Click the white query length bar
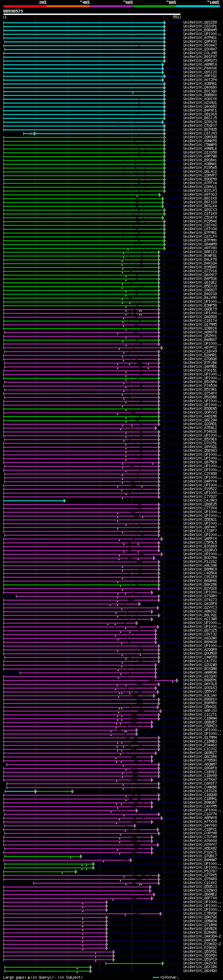Image resolution: width=223 pixels, height=980 pixels. (92, 15)
